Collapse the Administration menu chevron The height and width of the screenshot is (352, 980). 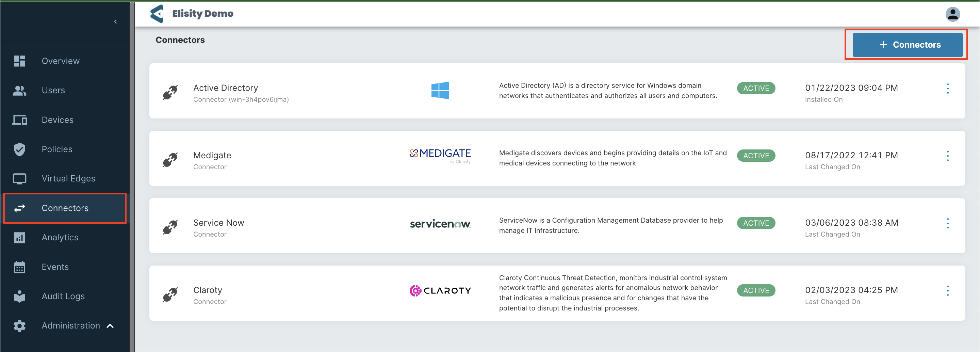(110, 326)
